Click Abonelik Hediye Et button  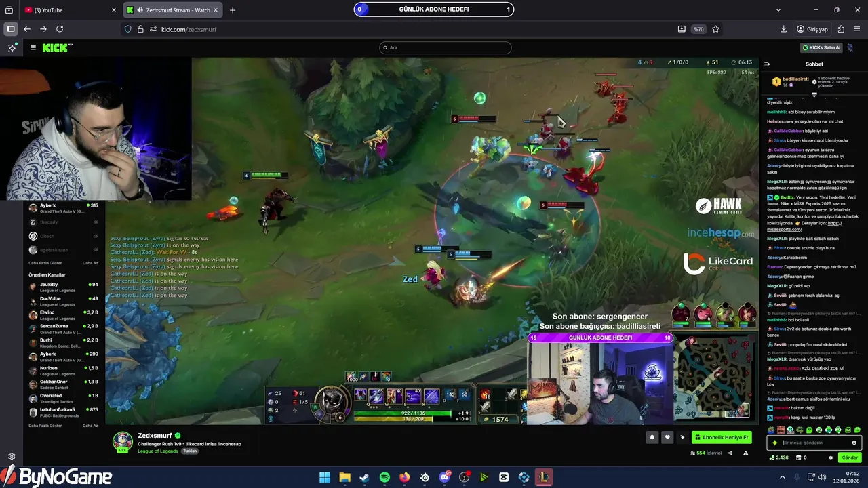pyautogui.click(x=722, y=437)
